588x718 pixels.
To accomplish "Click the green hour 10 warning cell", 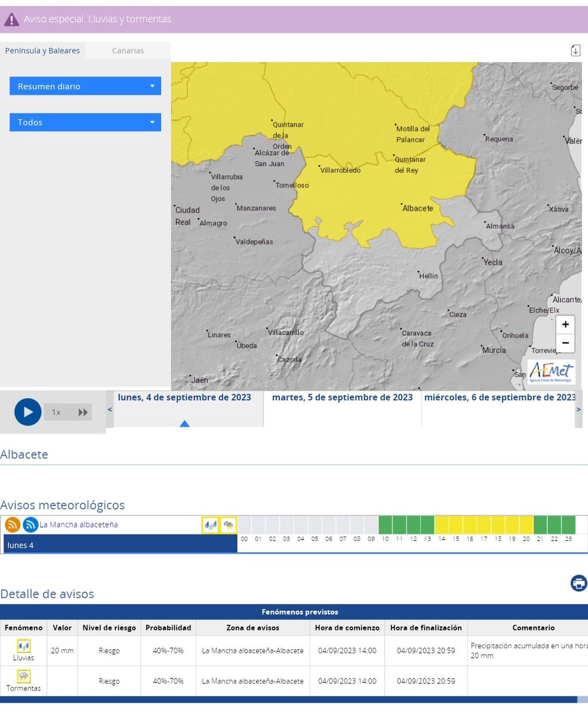I will 385,525.
